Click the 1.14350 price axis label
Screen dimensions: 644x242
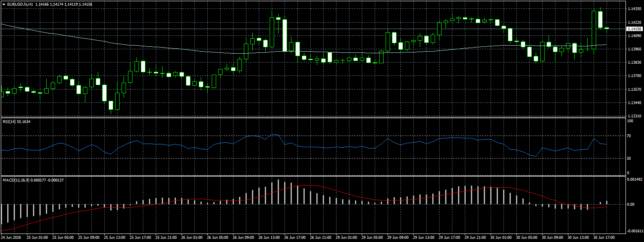[635, 9]
